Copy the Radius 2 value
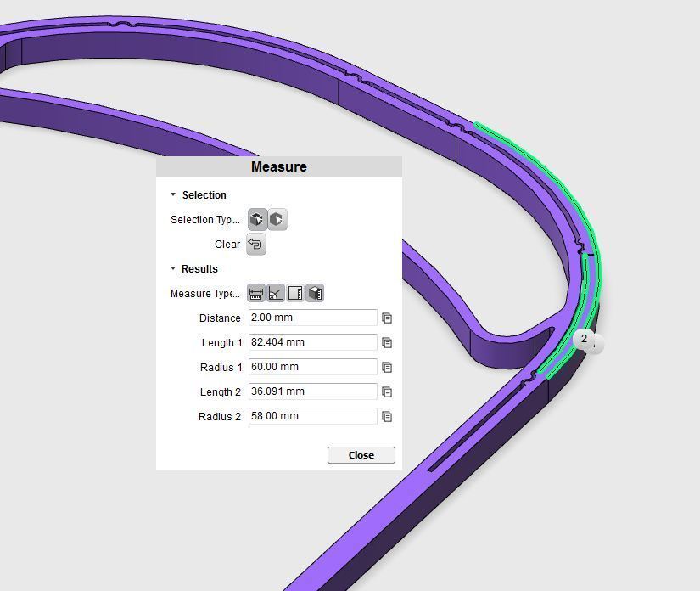This screenshot has width=700, height=591. click(x=387, y=416)
